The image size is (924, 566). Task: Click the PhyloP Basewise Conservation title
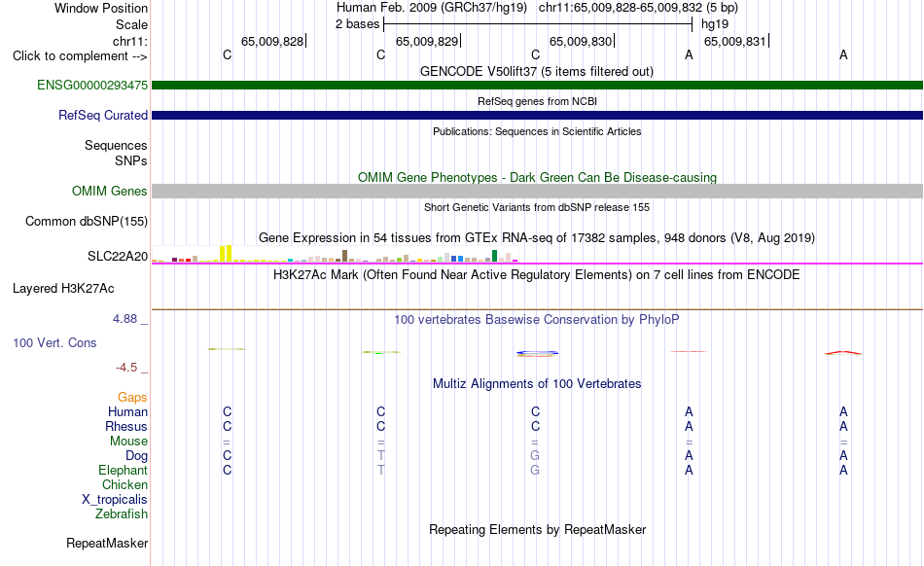537,319
